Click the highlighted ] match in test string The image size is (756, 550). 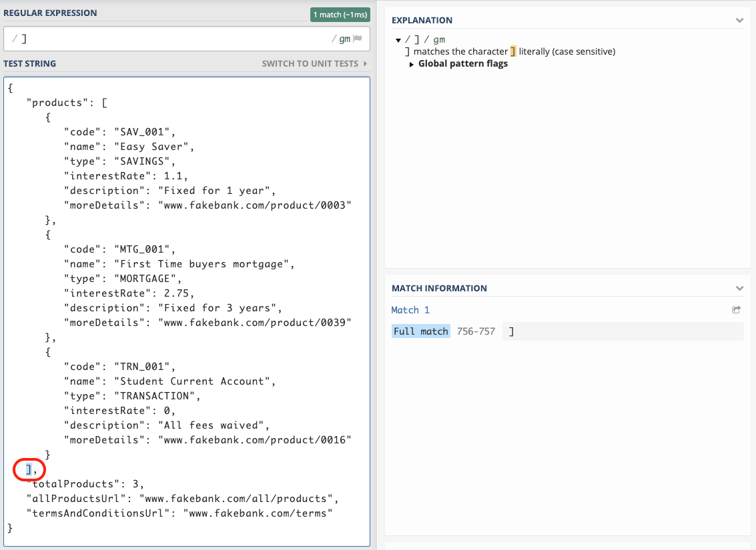pos(29,469)
